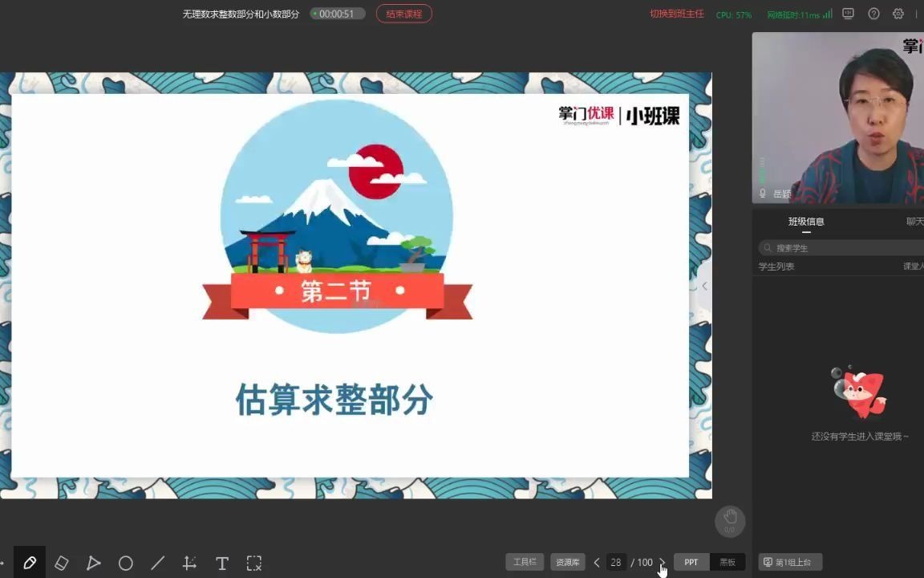Click the 结束课程 end class button
Image resolution: width=924 pixels, height=578 pixels.
pyautogui.click(x=403, y=14)
